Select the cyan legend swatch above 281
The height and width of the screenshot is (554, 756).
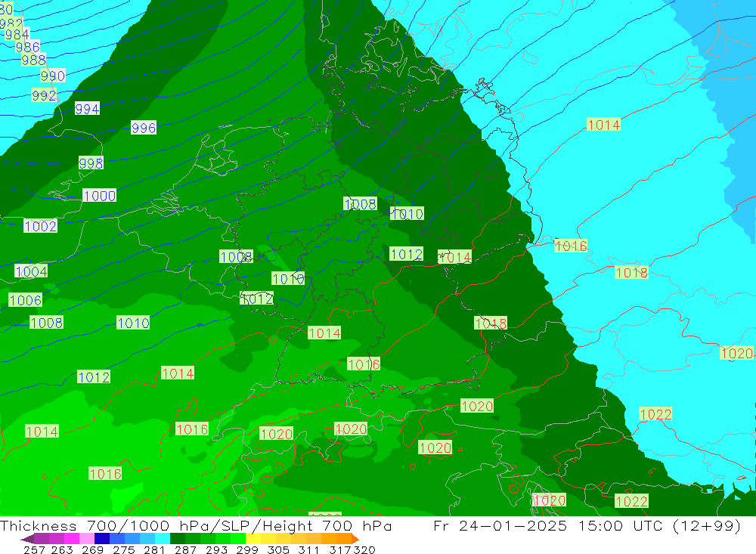pos(163,539)
